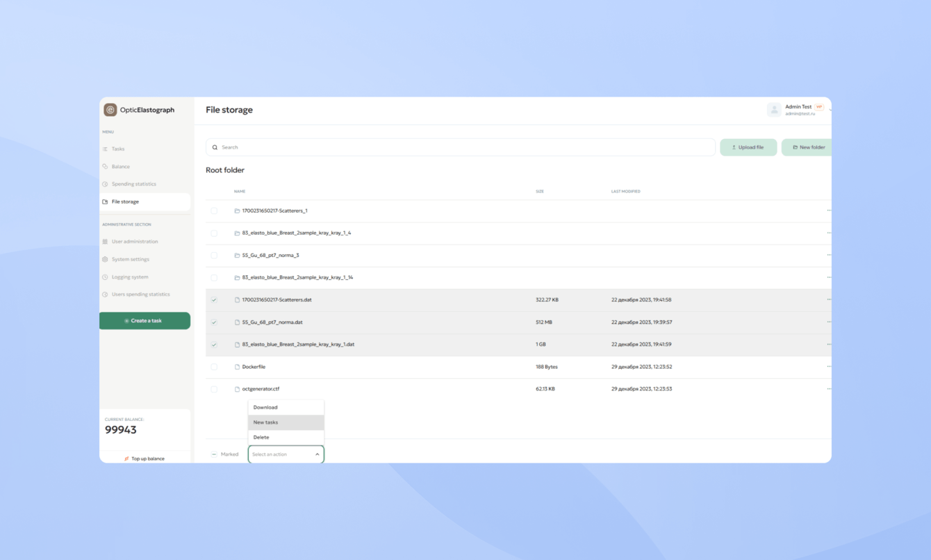Toggle the Marked select-all checkbox
The height and width of the screenshot is (560, 931).
coord(214,454)
